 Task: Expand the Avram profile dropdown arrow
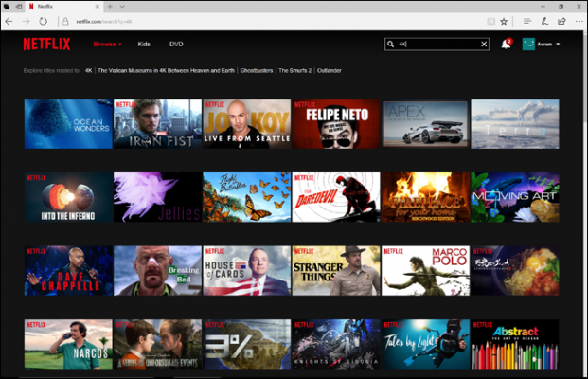click(558, 44)
